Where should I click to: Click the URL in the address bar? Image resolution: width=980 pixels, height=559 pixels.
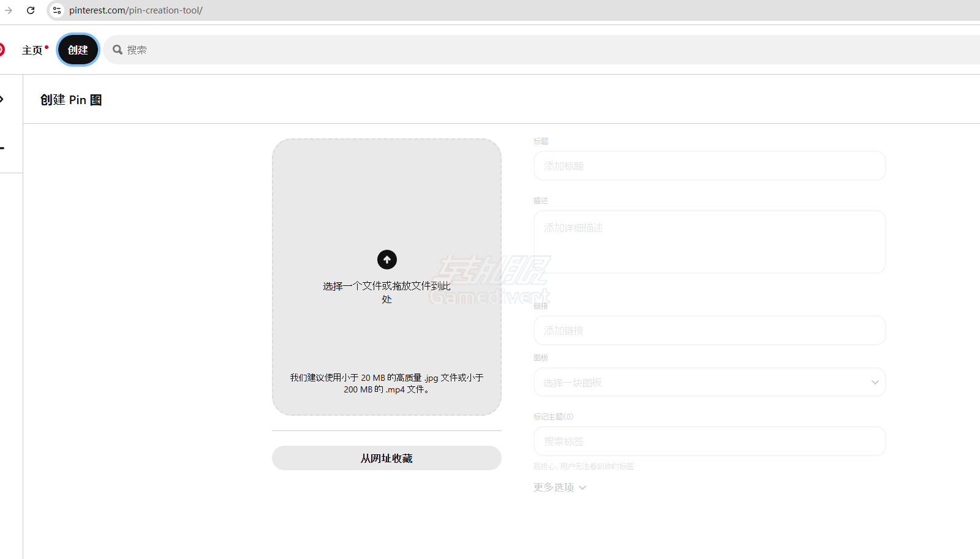point(136,10)
